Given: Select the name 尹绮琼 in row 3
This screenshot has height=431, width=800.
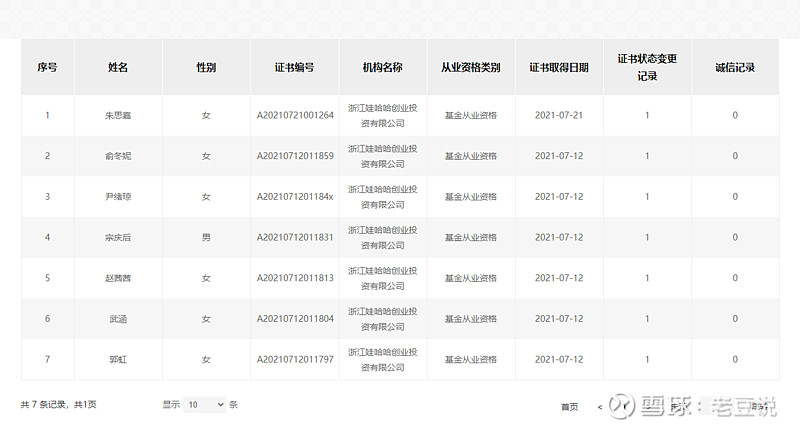Looking at the screenshot, I should point(118,197).
